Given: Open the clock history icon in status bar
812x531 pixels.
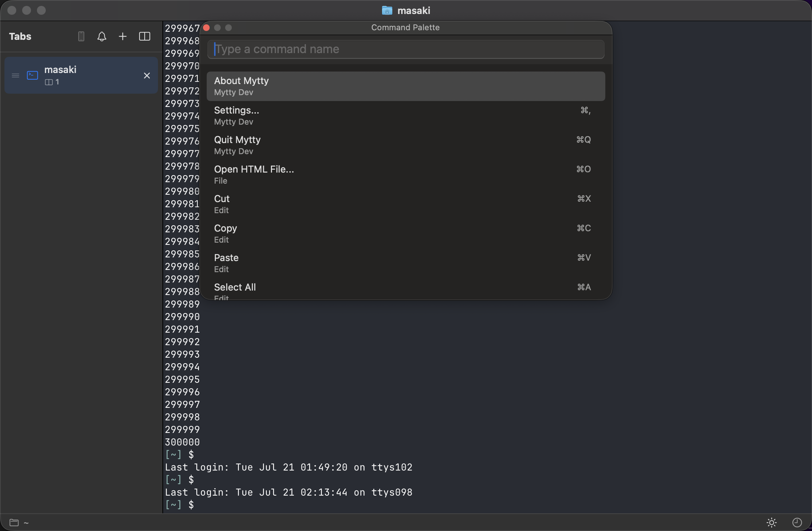Looking at the screenshot, I should (x=797, y=522).
